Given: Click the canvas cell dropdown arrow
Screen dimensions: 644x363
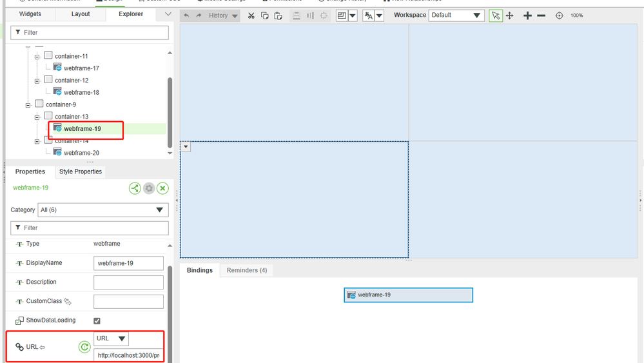Looking at the screenshot, I should point(186,146).
